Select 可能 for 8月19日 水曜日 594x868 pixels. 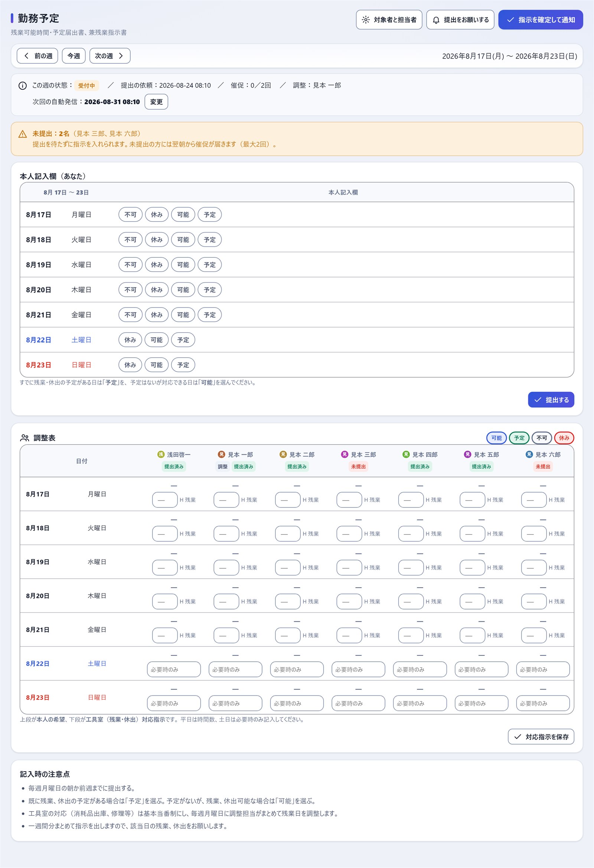[183, 265]
